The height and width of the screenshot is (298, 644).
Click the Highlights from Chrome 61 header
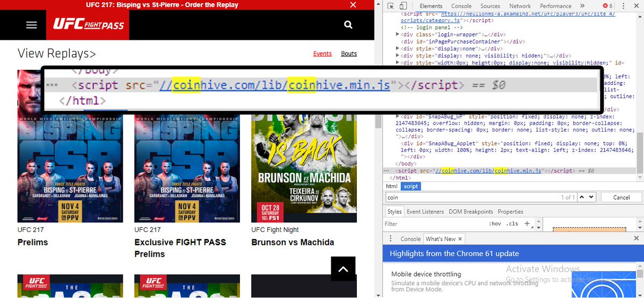454,253
